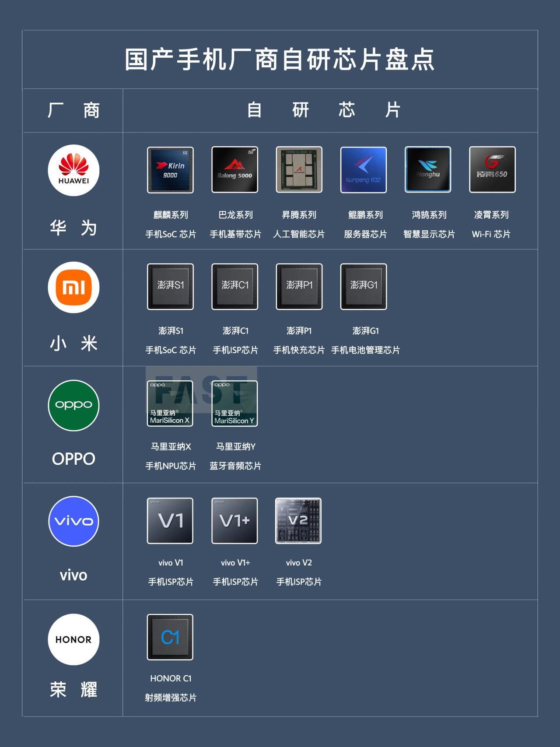Click the blue vivo logo
This screenshot has height=747, width=560.
(73, 521)
